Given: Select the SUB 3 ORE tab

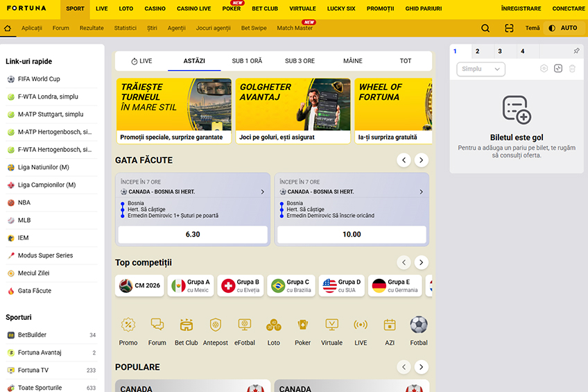Looking at the screenshot, I should (300, 61).
